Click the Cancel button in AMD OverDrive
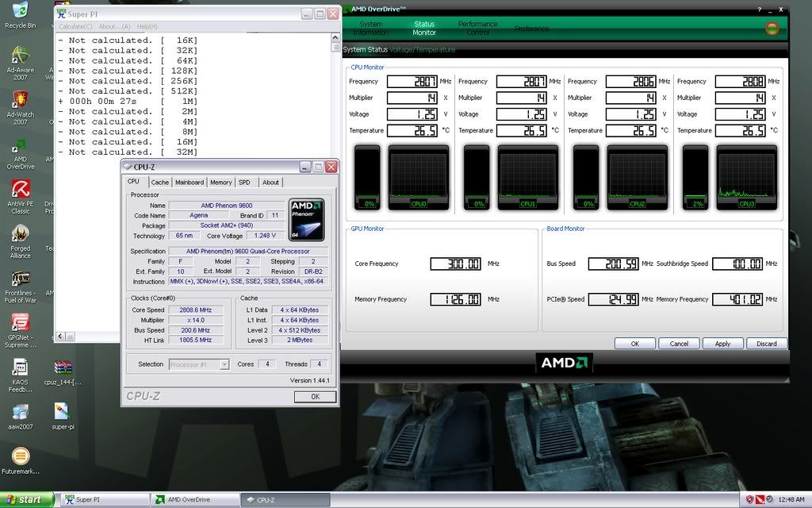The width and height of the screenshot is (812, 508). click(679, 344)
